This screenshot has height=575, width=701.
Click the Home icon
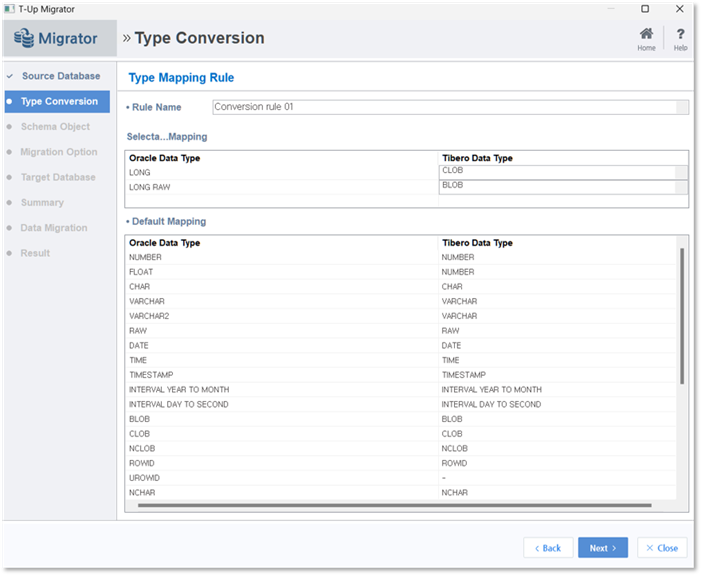tap(646, 34)
